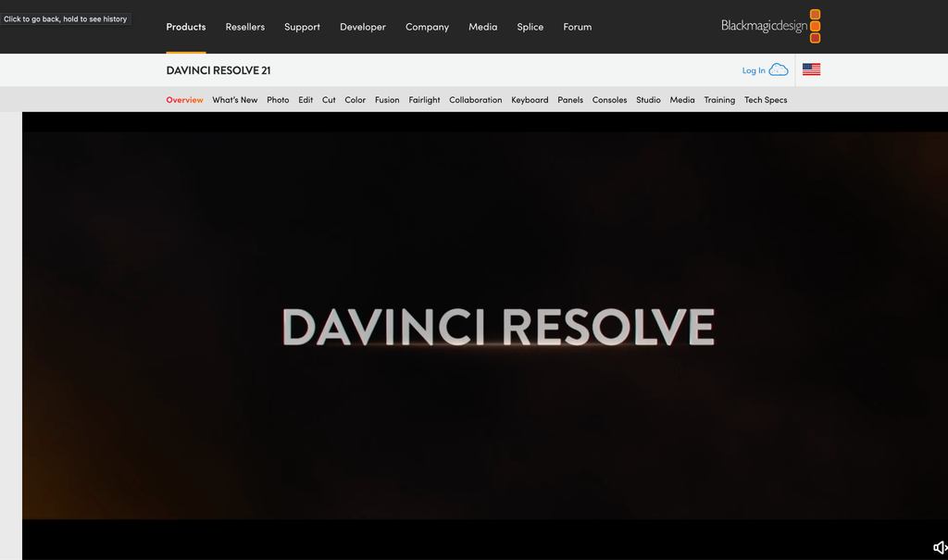Viewport: 948px width, 560px height.
Task: Open the Splice page
Action: 530,27
